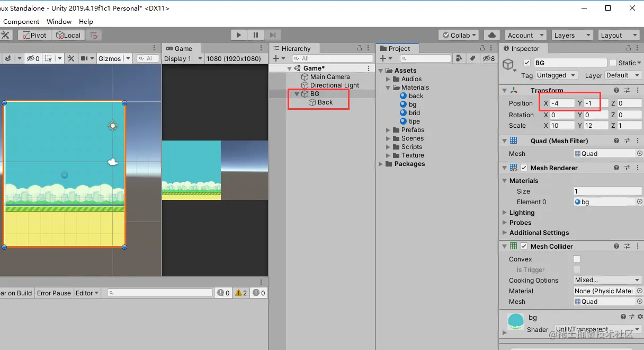Select the tipe material asset
The height and width of the screenshot is (350, 644).
point(414,121)
